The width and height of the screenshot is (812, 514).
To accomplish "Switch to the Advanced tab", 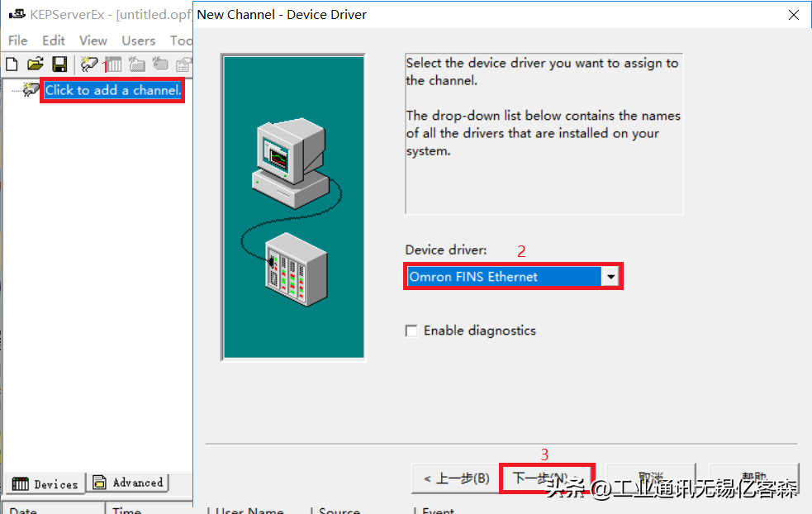I will (129, 483).
